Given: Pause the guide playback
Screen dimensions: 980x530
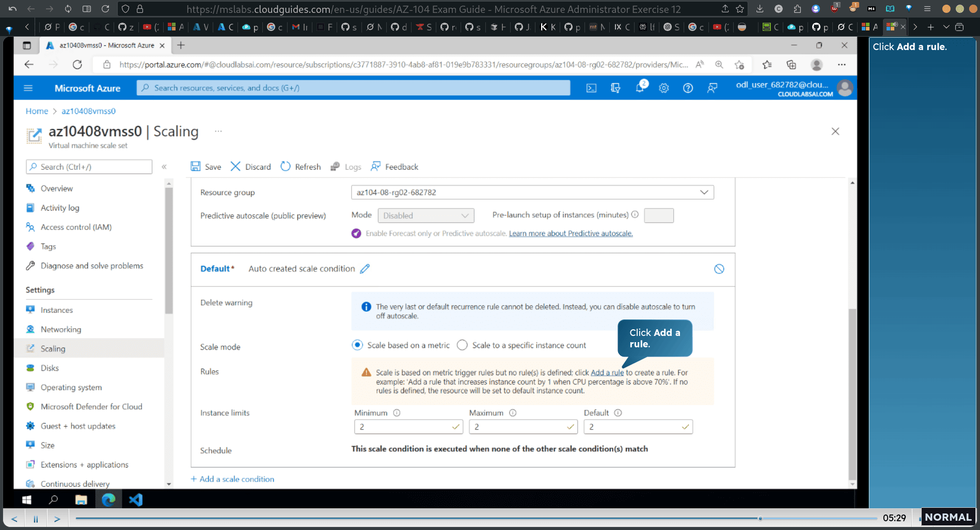Looking at the screenshot, I should coord(36,519).
